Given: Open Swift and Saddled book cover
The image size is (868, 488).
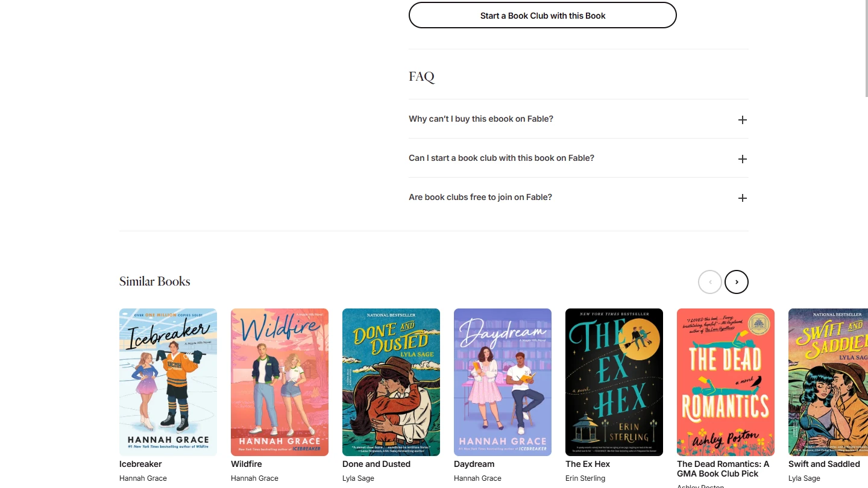Looking at the screenshot, I should coord(828,382).
